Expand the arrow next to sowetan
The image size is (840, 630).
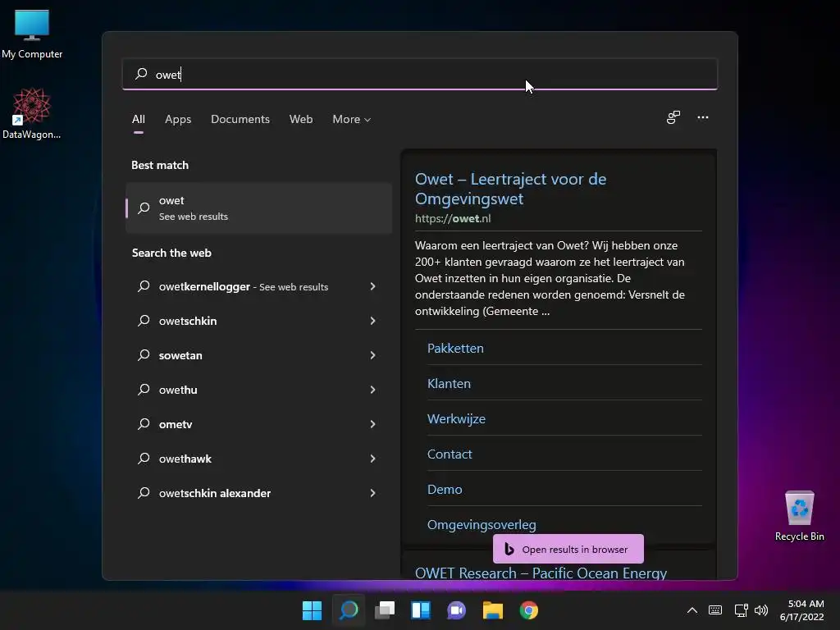coord(373,355)
